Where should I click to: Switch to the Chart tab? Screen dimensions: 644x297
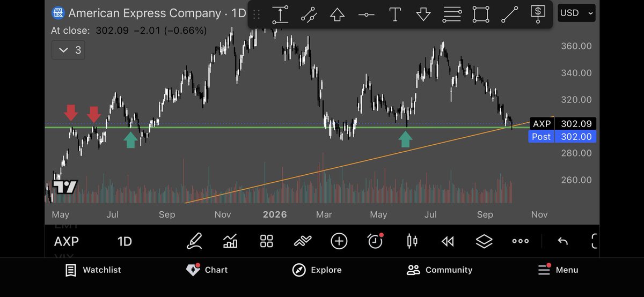tap(207, 270)
